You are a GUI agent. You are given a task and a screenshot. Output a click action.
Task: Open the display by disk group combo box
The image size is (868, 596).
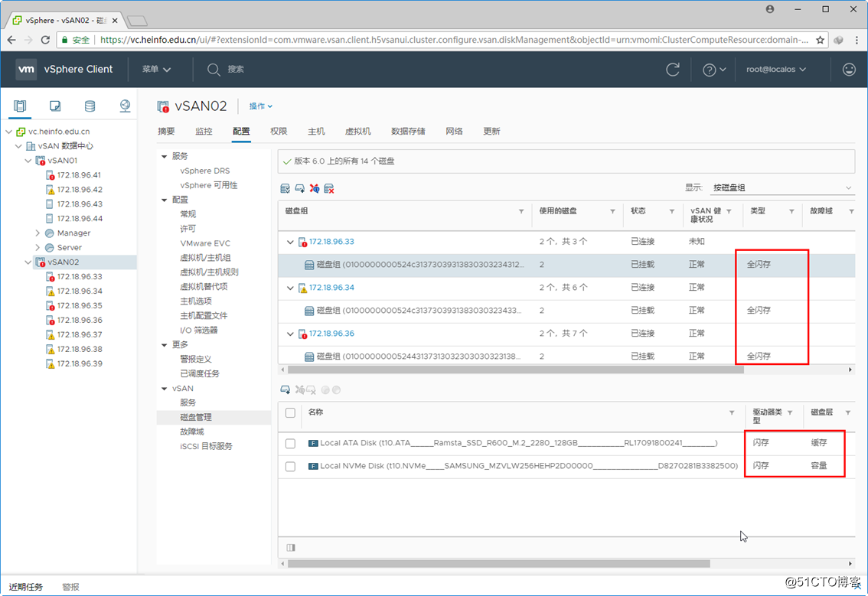coord(782,187)
